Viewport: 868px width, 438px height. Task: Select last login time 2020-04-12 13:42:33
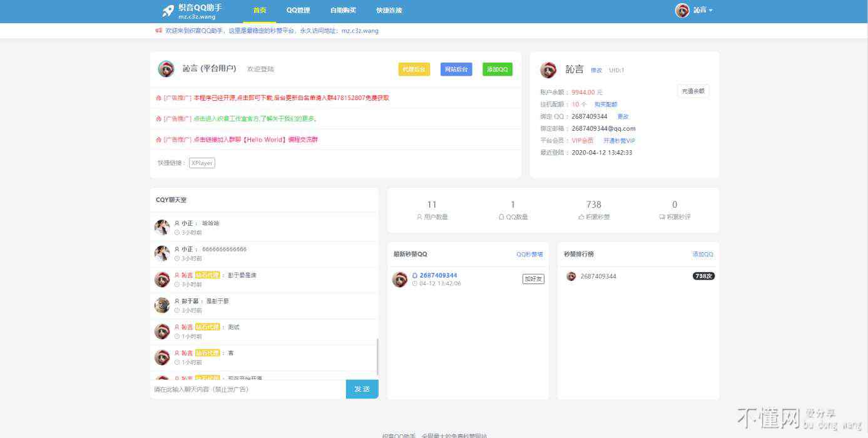(602, 153)
